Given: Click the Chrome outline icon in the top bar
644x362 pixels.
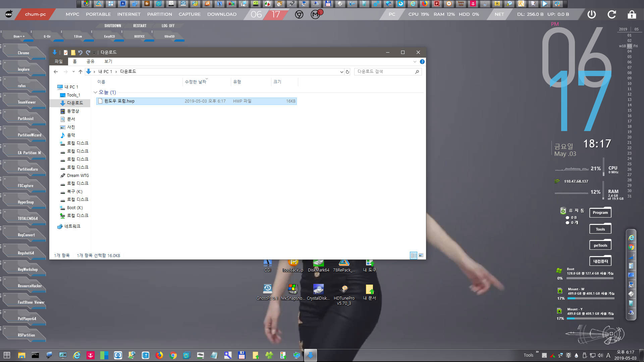Looking at the screenshot, I should [299, 14].
